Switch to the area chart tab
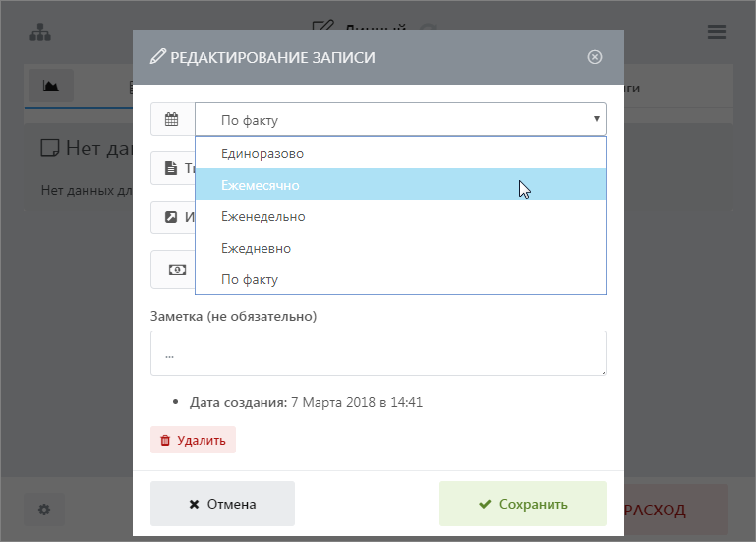This screenshot has width=756, height=542. point(51,87)
